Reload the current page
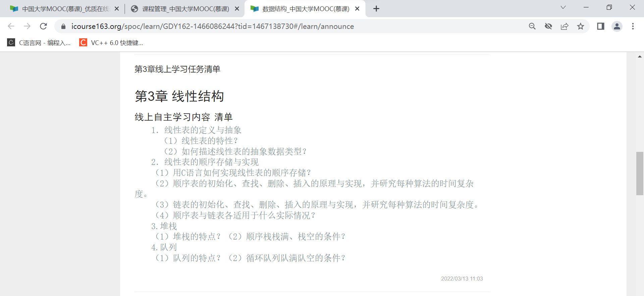 43,26
